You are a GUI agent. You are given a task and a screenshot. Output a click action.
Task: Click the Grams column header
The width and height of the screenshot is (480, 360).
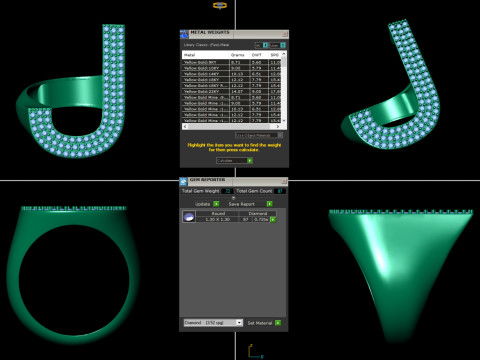(x=239, y=55)
